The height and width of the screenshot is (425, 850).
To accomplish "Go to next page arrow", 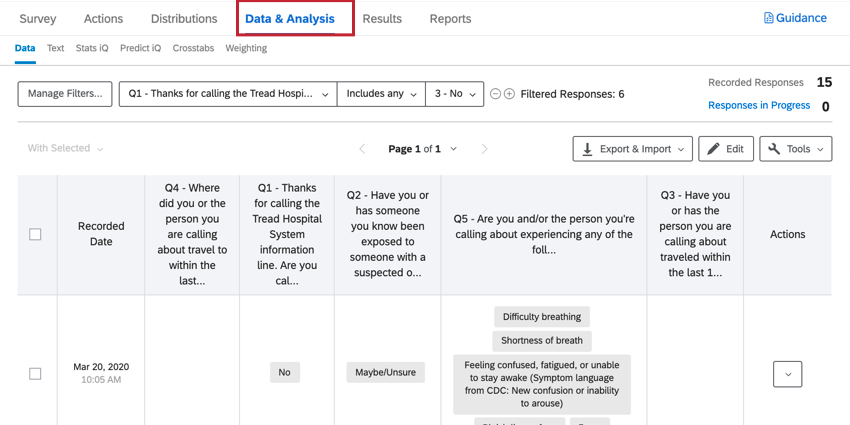I will tap(485, 149).
